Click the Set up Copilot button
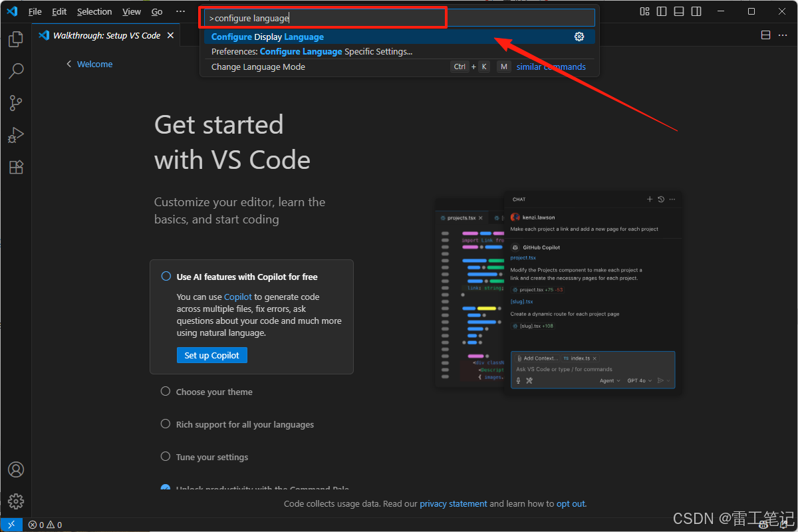 click(211, 355)
